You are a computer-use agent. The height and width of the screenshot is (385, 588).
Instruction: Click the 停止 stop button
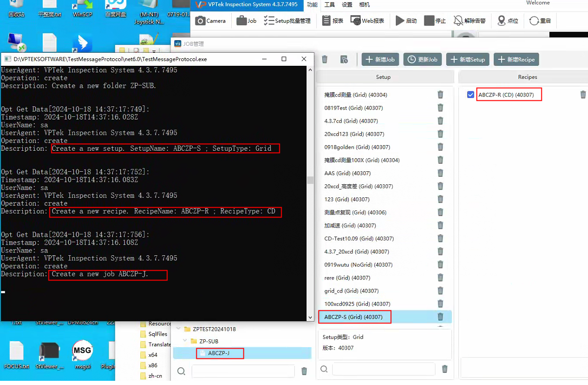pos(435,21)
